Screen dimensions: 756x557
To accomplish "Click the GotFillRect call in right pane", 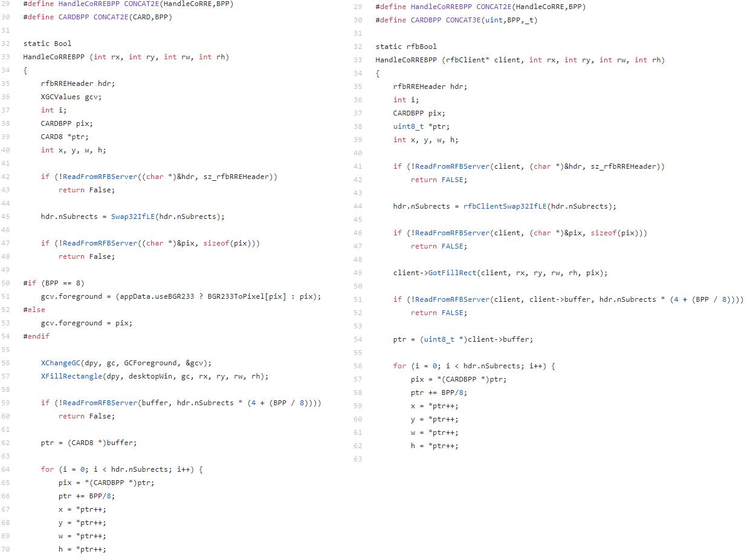I will (451, 273).
